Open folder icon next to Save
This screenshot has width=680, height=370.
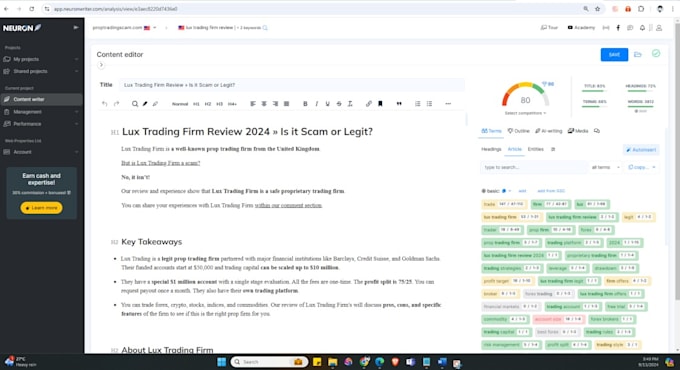click(x=638, y=55)
